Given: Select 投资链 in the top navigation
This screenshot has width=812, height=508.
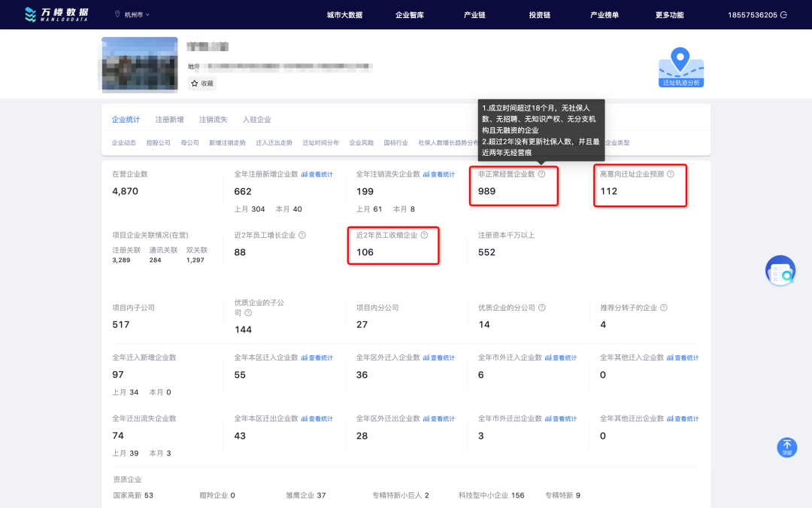Looking at the screenshot, I should 538,14.
